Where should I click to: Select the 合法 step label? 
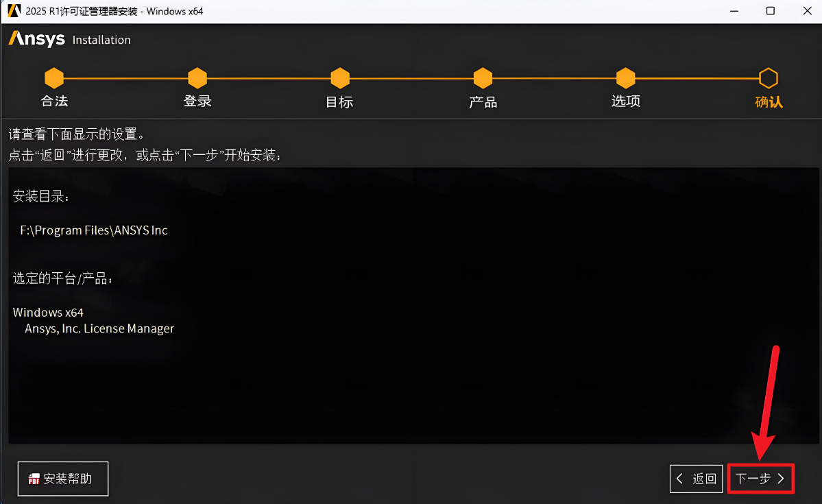pos(55,101)
